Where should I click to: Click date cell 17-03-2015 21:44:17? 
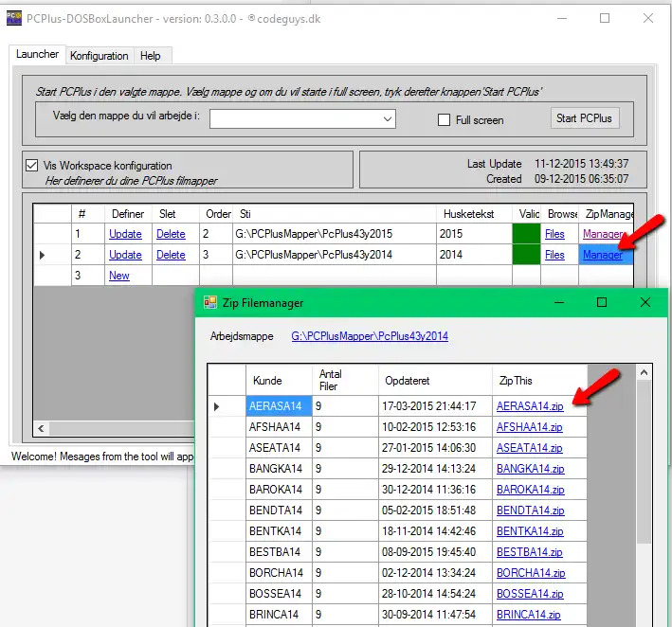click(x=435, y=406)
